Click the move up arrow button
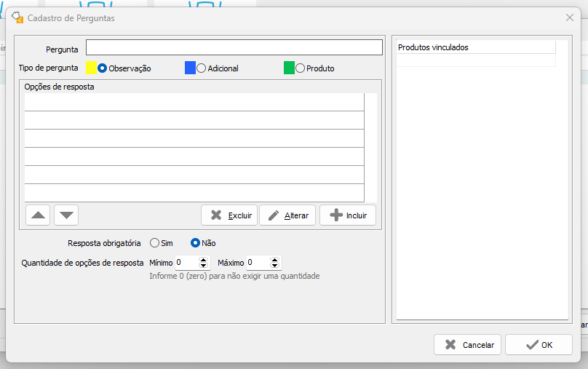 (x=38, y=215)
